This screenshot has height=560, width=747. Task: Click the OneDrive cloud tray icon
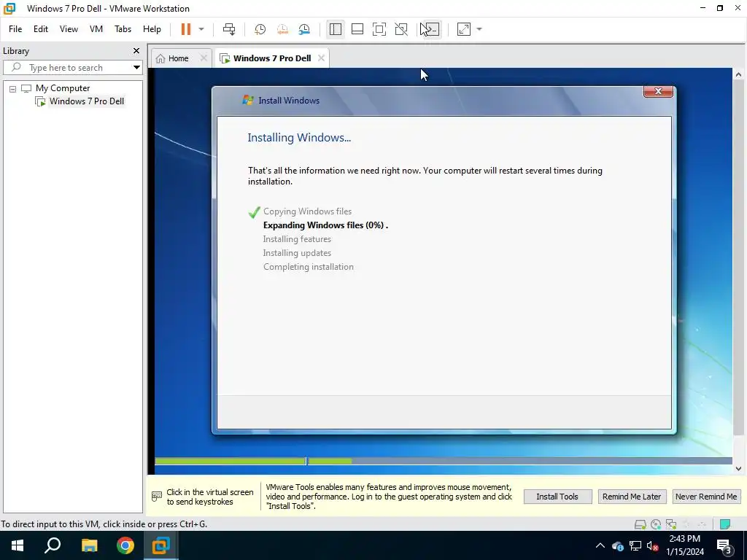pos(618,545)
